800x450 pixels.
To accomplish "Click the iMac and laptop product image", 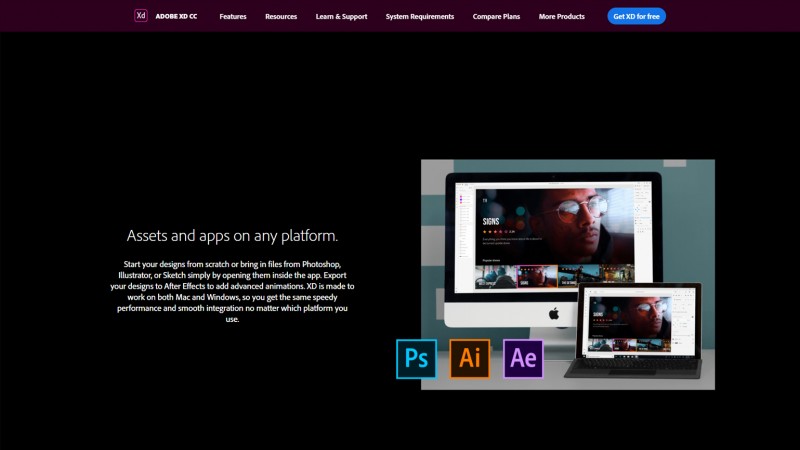I will [x=568, y=274].
